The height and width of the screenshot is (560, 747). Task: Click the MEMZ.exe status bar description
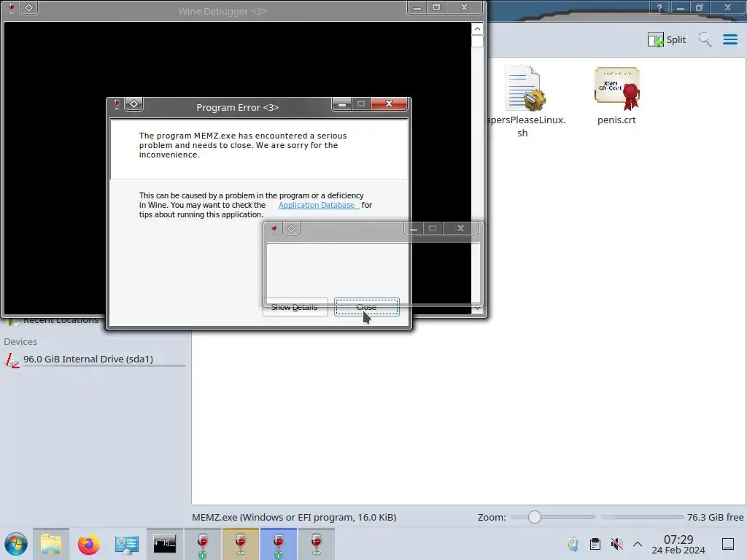(294, 517)
